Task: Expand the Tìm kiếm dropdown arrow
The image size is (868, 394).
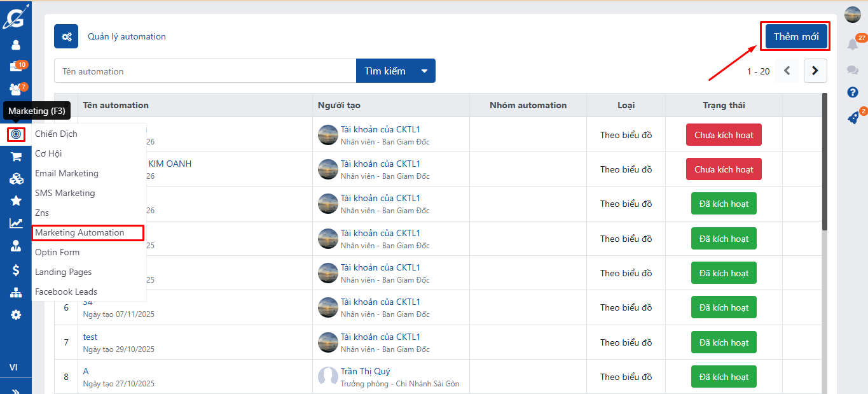Action: [424, 71]
